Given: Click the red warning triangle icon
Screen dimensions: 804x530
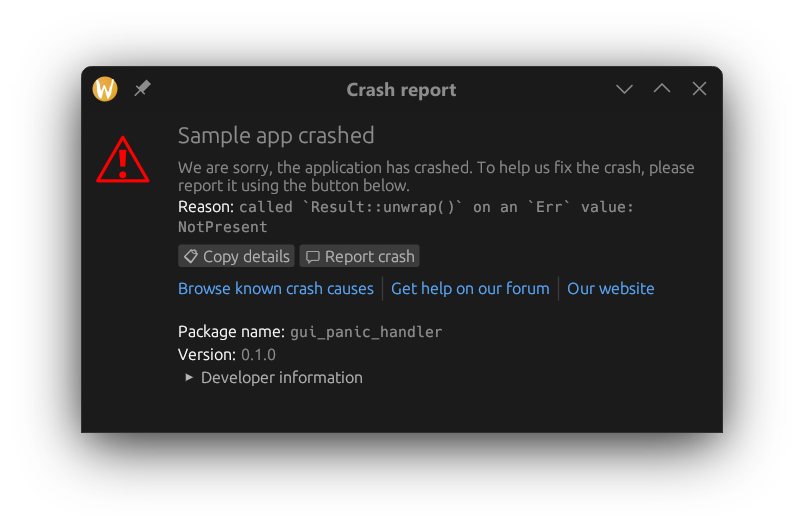Looking at the screenshot, I should (123, 160).
